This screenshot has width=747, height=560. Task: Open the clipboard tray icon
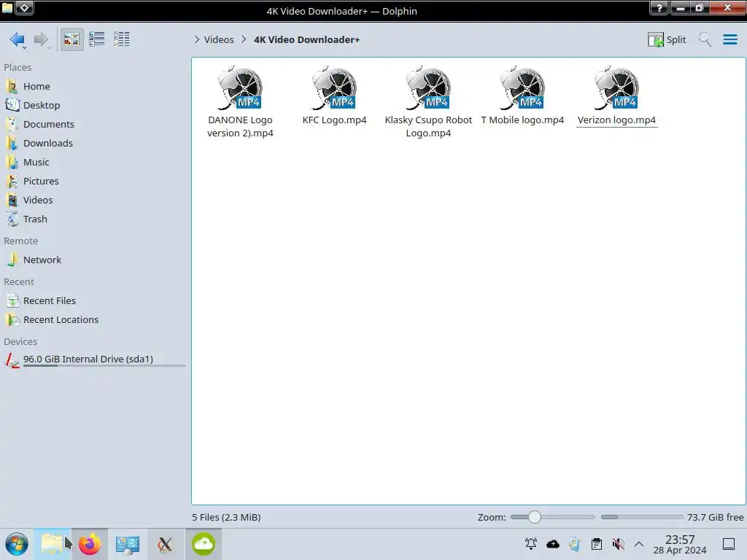(597, 544)
